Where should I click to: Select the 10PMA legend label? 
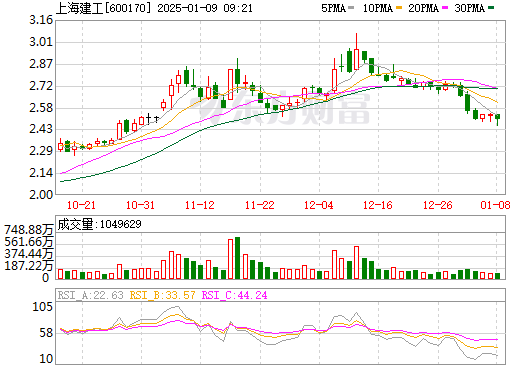[x=378, y=8]
